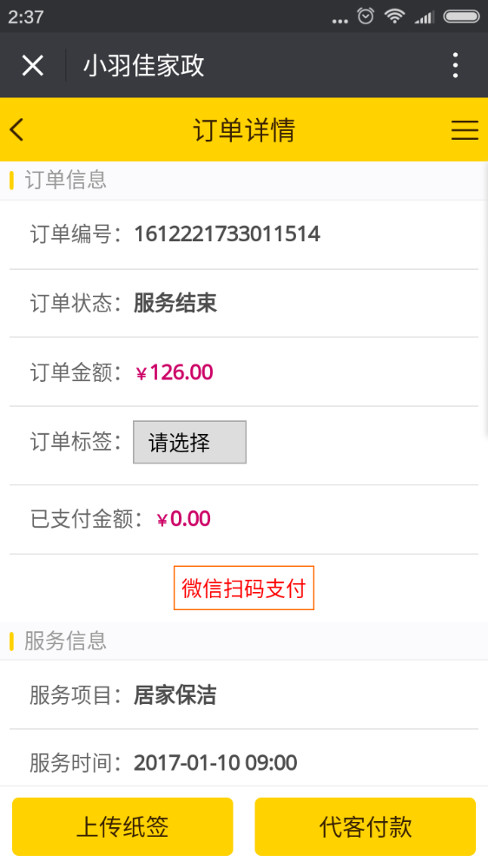Go back using the left chevron arrow
The image size is (488, 868).
[x=17, y=129]
